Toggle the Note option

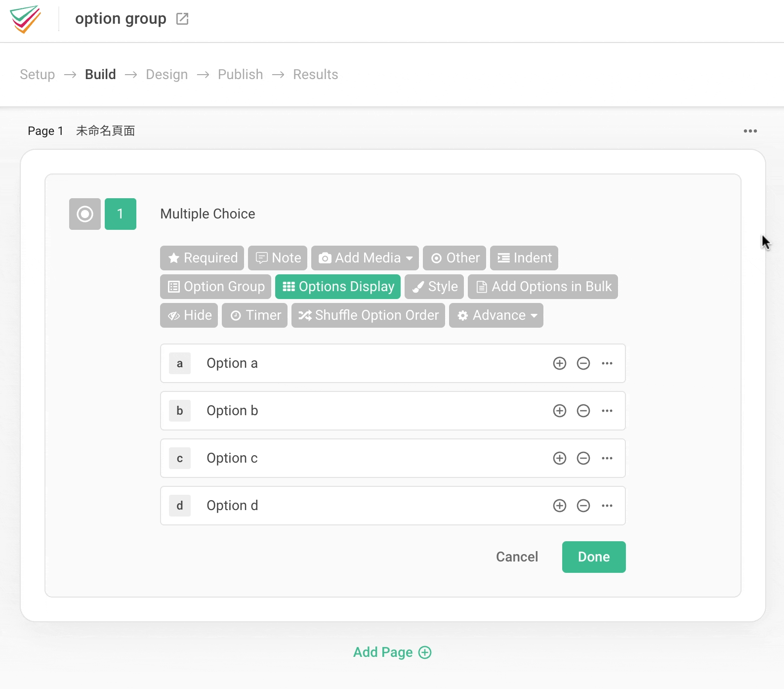278,258
